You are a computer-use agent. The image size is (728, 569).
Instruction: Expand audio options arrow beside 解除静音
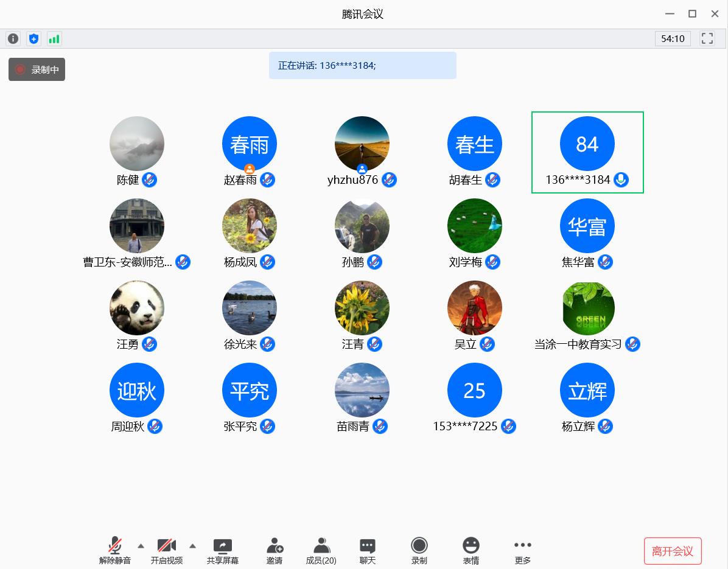coord(141,546)
